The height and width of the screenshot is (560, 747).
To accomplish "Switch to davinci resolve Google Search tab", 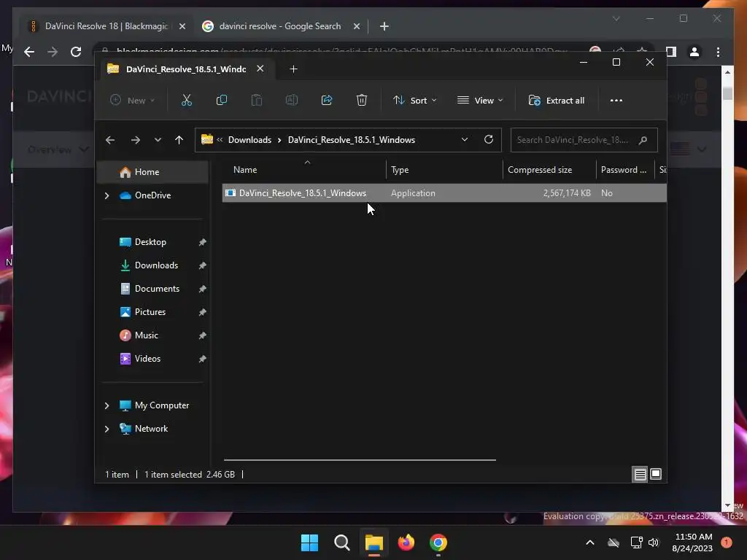I will click(x=279, y=26).
